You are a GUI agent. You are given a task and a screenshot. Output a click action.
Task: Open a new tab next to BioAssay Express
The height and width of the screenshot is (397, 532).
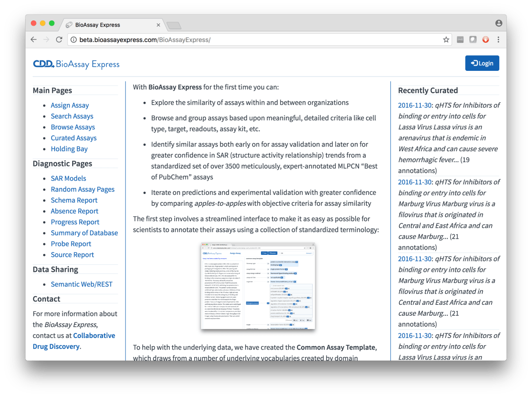pyautogui.click(x=173, y=25)
